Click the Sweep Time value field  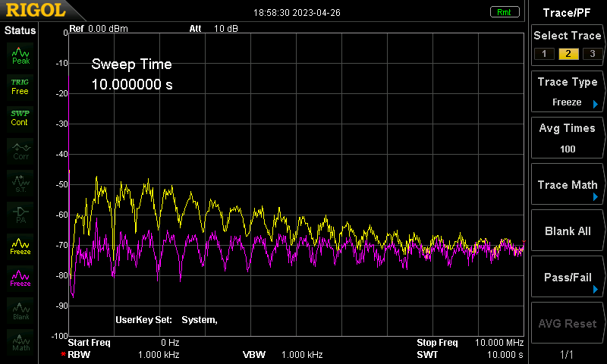coord(132,84)
